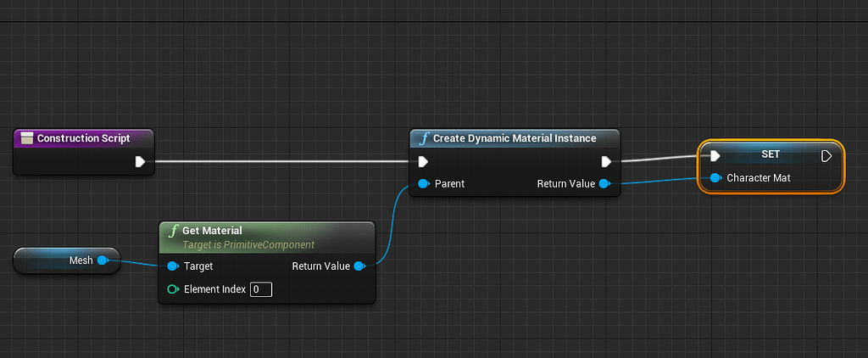Screen dimensions: 868x358
Task: Select the Mesh variable node
Action: coord(59,260)
